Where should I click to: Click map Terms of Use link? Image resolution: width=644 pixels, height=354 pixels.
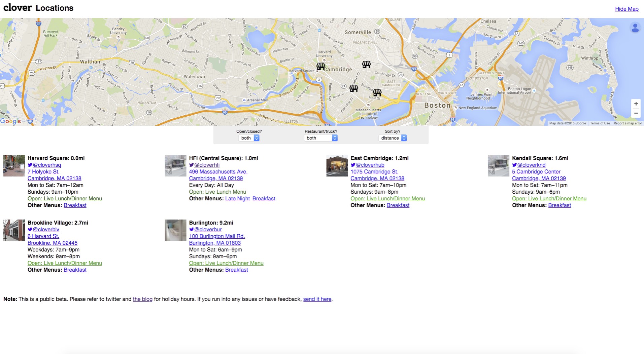600,123
